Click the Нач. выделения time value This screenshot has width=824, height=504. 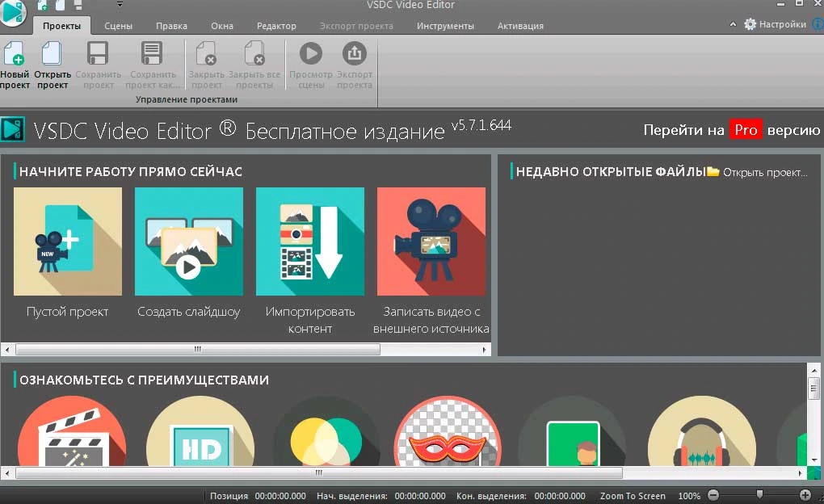[420, 496]
